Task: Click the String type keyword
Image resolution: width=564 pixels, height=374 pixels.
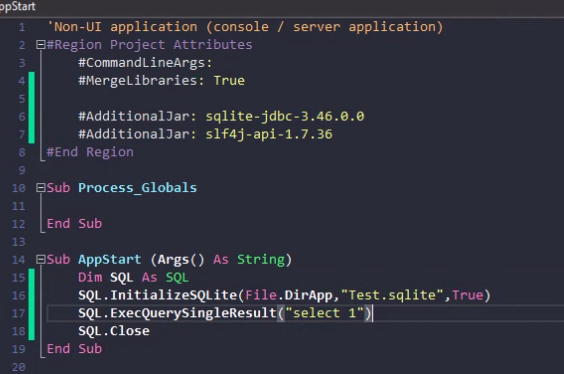Action: tap(261, 259)
